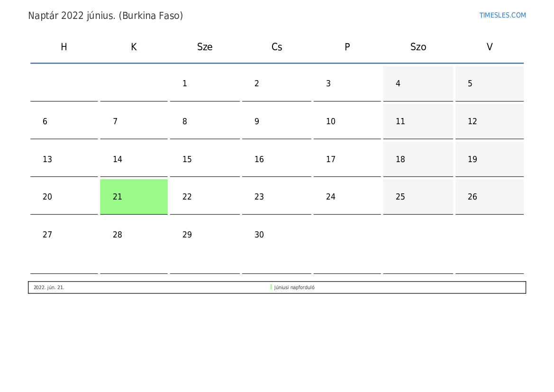Click day 1 in the calendar
The width and height of the screenshot is (554, 392).
[x=185, y=83]
